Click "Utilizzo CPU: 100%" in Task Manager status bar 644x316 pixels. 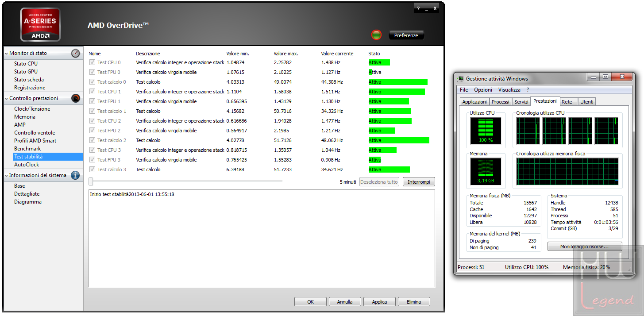click(527, 267)
